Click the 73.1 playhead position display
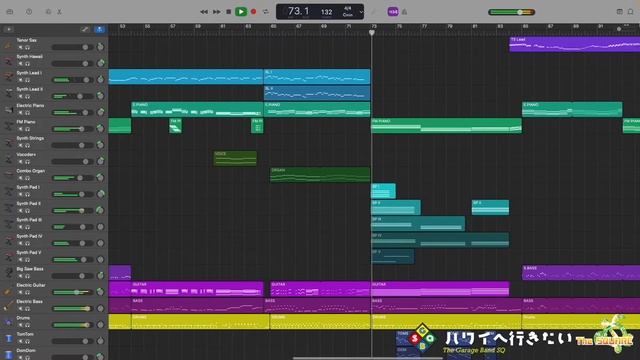Screen dimensions: 640x360 point(299,11)
